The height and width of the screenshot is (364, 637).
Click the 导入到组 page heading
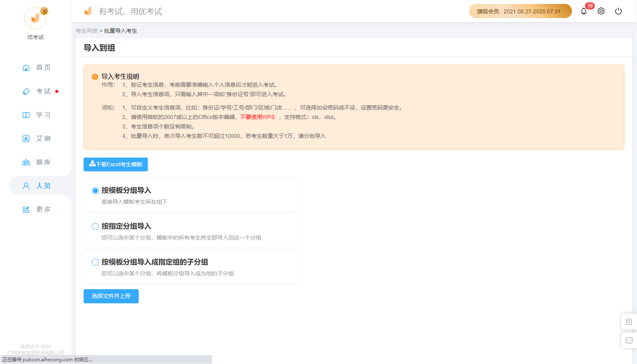pos(99,48)
